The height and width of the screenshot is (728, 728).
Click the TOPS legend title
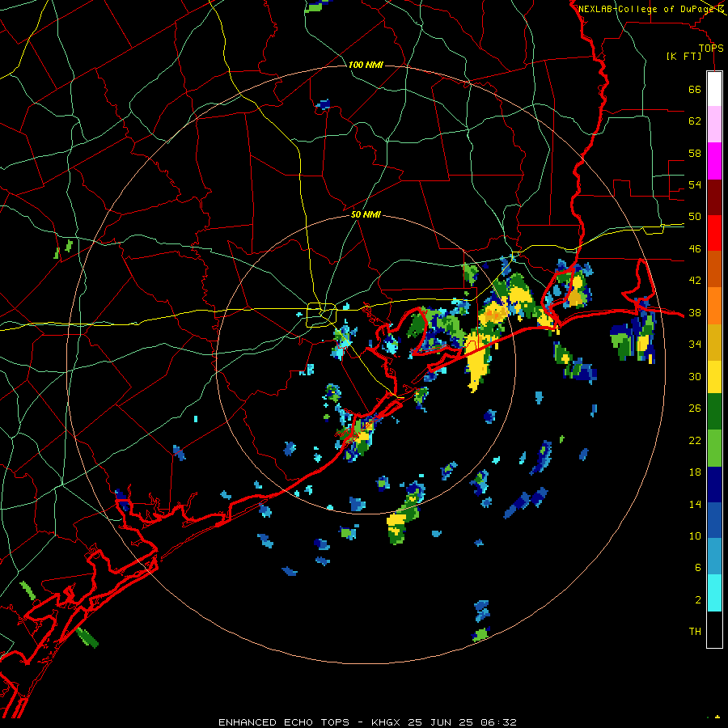click(x=711, y=49)
